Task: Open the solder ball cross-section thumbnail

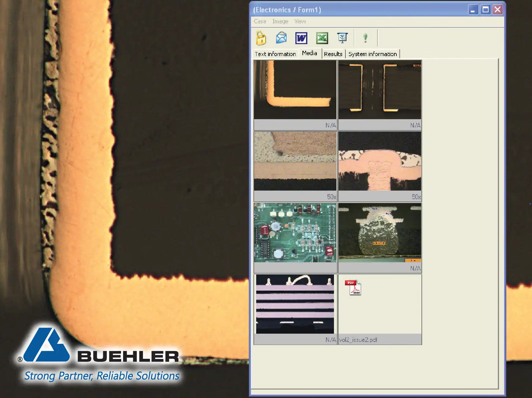Action: 380,233
